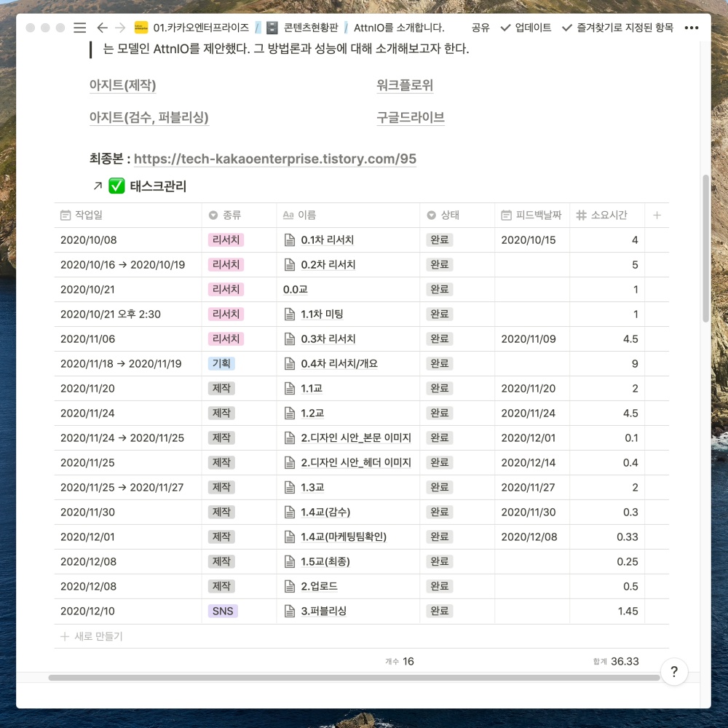Select the purple SNS tag
The height and width of the screenshot is (728, 728).
pos(223,611)
